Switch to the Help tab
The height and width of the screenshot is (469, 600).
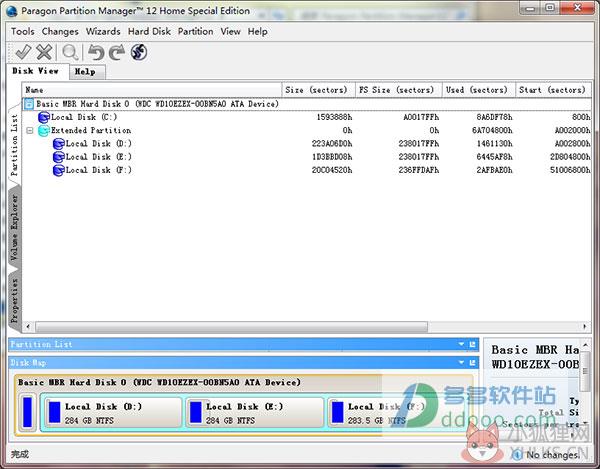(86, 72)
